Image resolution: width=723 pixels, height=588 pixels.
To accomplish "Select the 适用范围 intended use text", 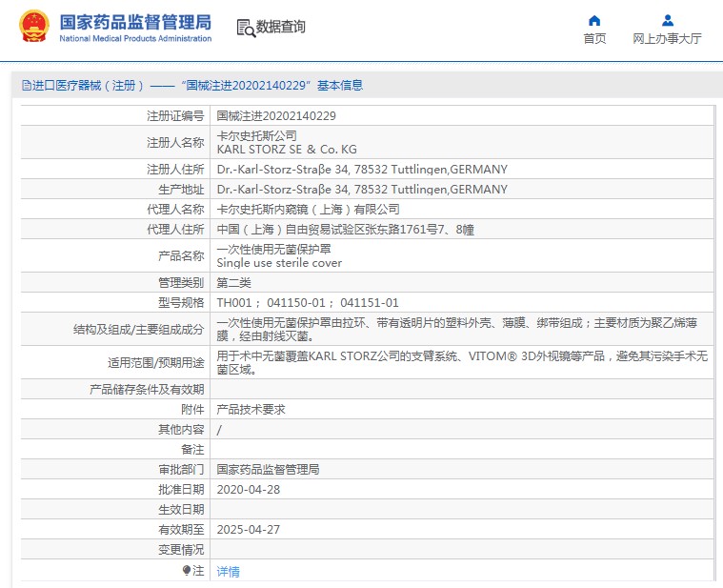I will (462, 362).
